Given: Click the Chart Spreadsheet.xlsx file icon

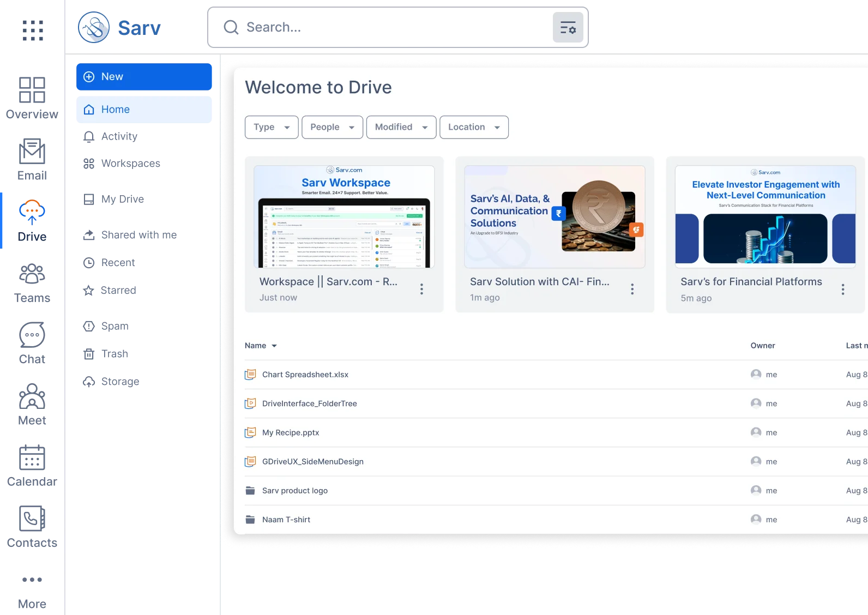Looking at the screenshot, I should [x=250, y=375].
